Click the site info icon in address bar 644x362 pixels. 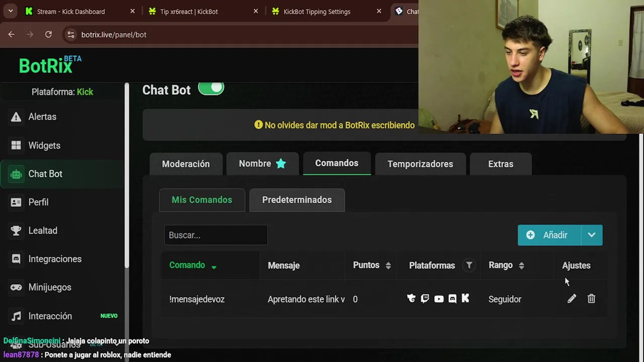click(71, 34)
